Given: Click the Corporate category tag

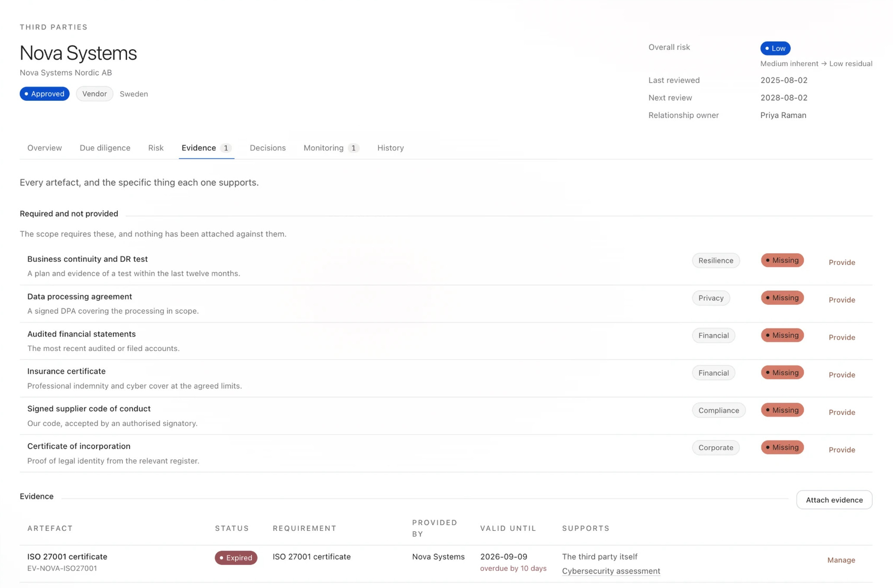Looking at the screenshot, I should [716, 448].
